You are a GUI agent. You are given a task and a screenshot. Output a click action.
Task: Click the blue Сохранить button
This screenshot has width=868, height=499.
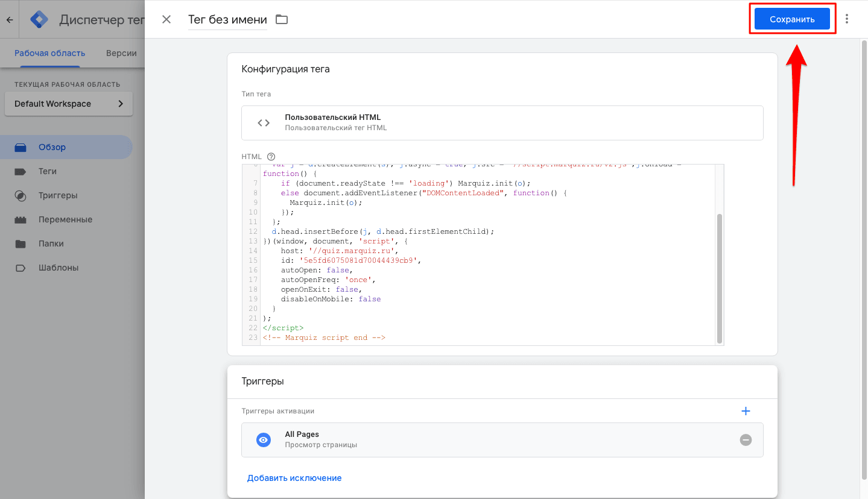pyautogui.click(x=792, y=19)
